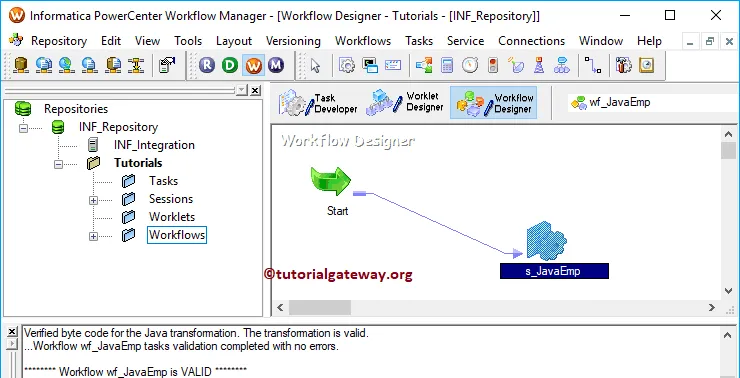Screen dimensions: 740x378
Task: Open Designer with the green D icon
Action: [230, 65]
